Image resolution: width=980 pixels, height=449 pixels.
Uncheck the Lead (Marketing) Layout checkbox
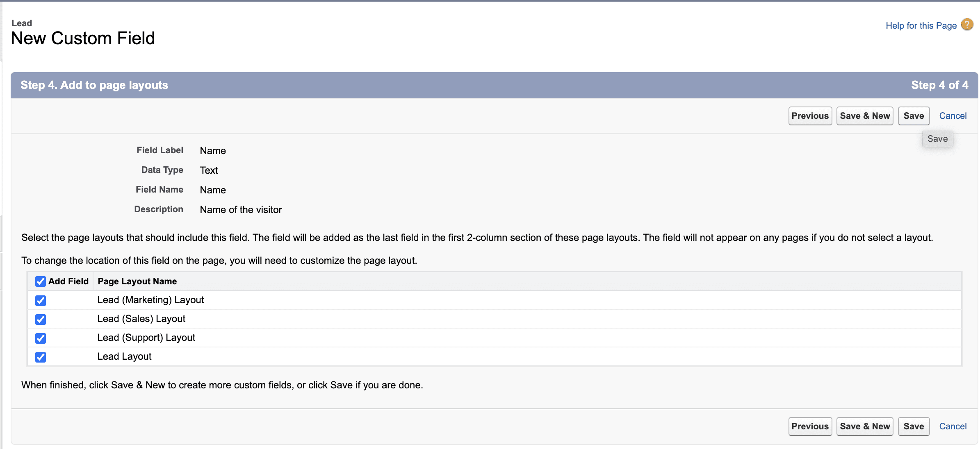pos(40,300)
